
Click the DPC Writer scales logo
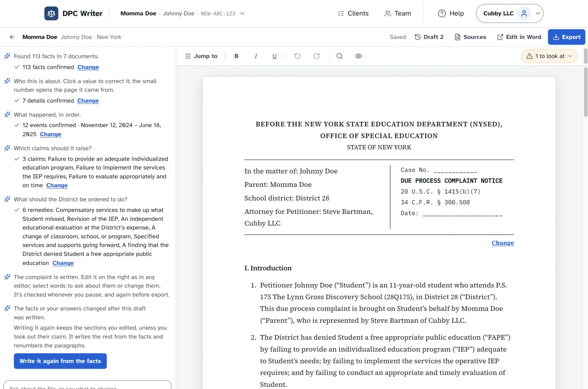[51, 13]
